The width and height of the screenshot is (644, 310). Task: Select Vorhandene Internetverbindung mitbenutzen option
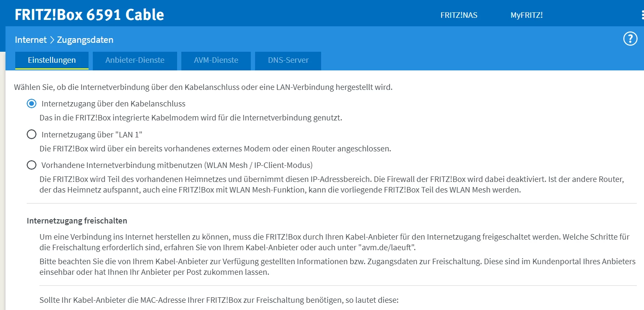coord(31,165)
